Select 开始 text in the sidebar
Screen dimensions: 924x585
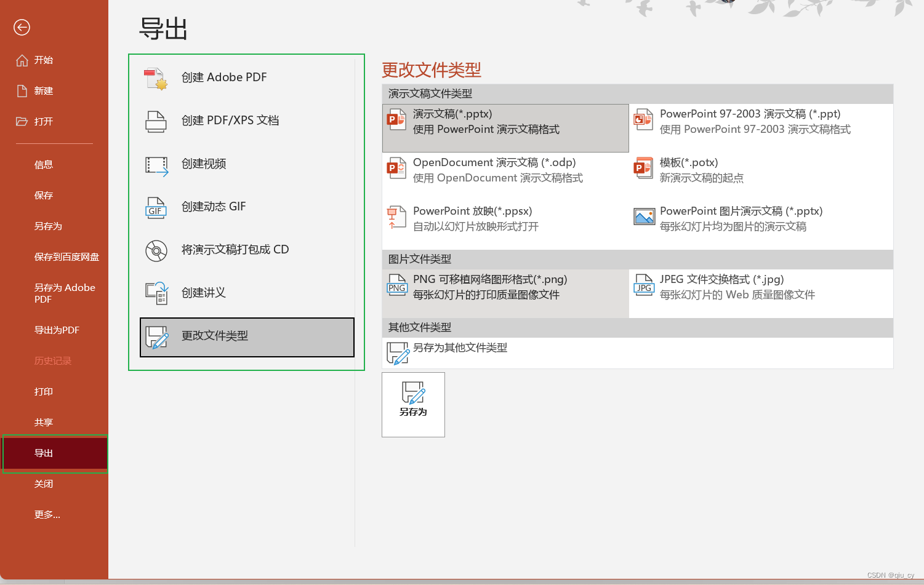(44, 60)
